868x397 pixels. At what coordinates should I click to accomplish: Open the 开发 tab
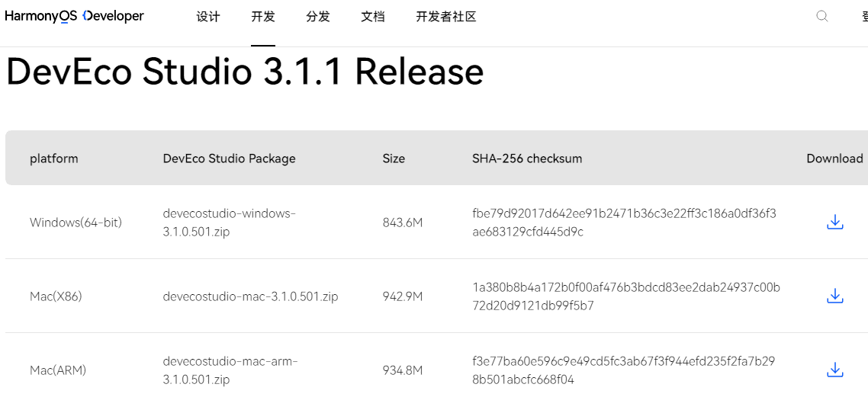263,17
